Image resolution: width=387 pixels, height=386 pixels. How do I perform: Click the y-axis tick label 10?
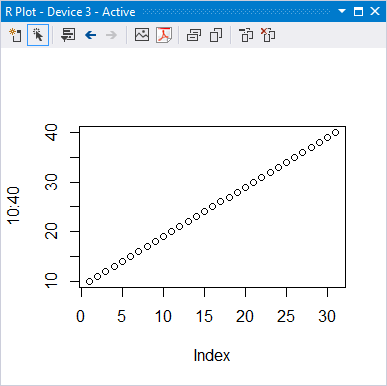tap(51, 280)
